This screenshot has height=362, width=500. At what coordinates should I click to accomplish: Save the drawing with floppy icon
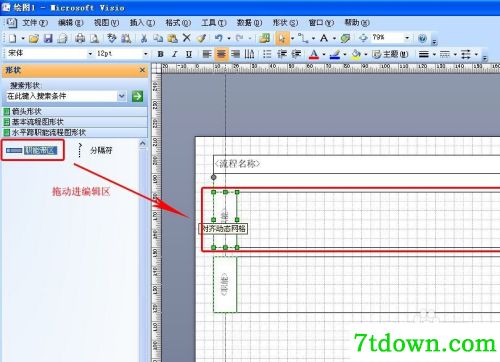48,38
